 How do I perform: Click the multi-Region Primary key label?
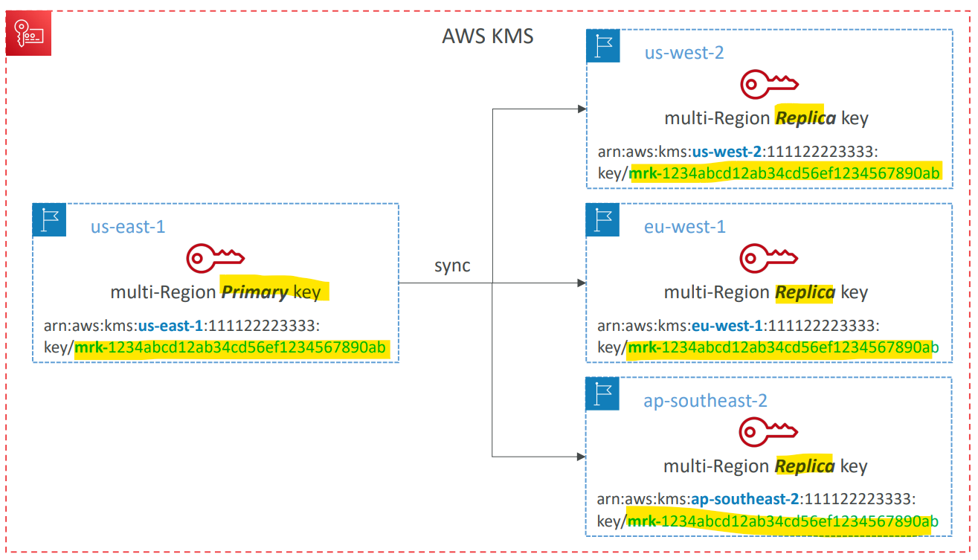216,292
